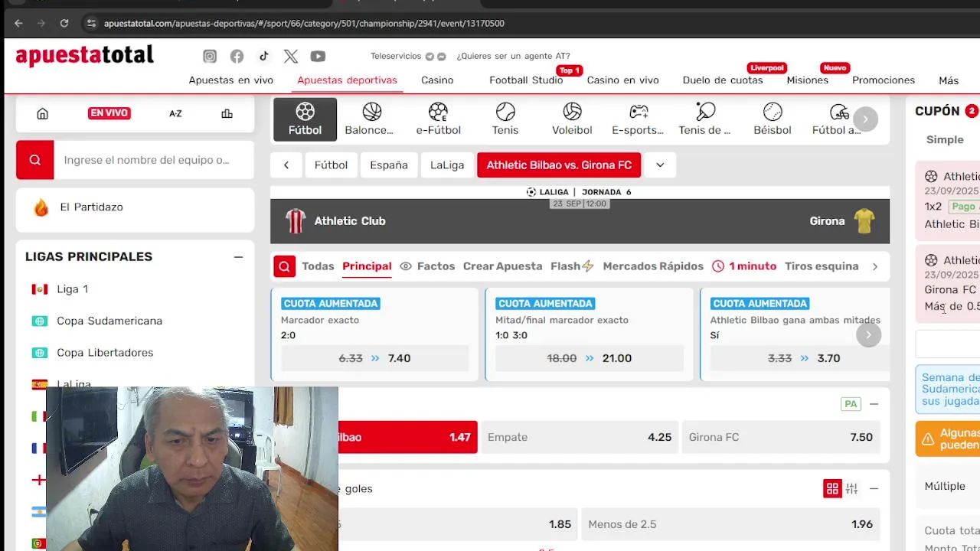Viewport: 980px width, 551px height.
Task: Select the Fútbol americano icon
Action: click(837, 119)
